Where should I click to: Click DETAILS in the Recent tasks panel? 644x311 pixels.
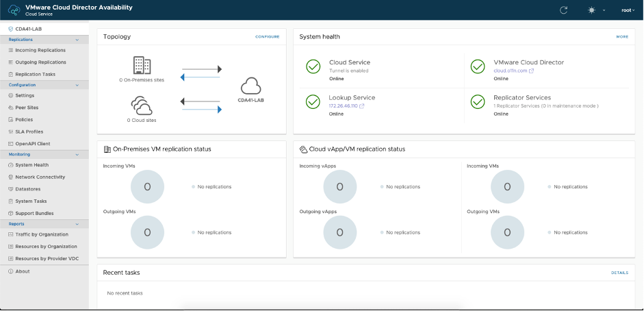point(619,273)
